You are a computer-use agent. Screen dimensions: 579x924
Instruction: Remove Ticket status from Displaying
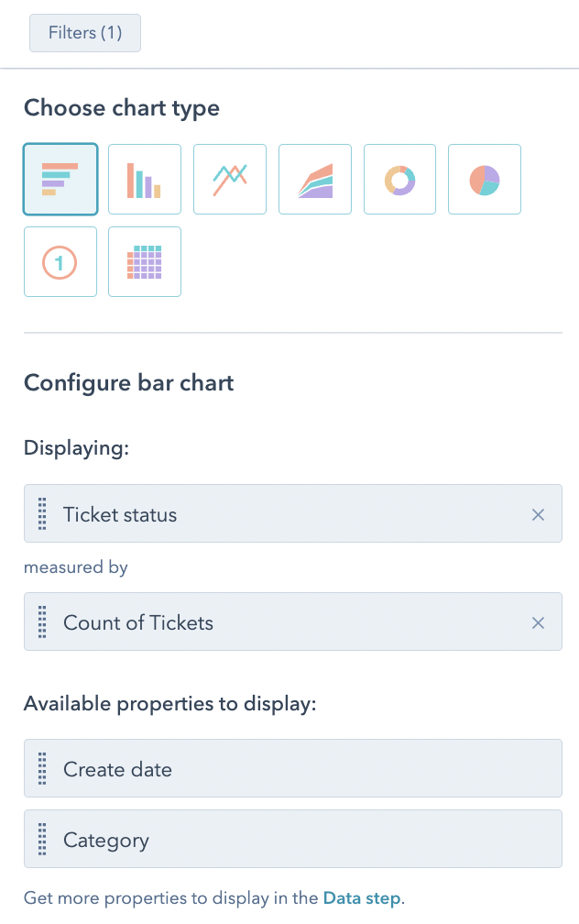(539, 514)
